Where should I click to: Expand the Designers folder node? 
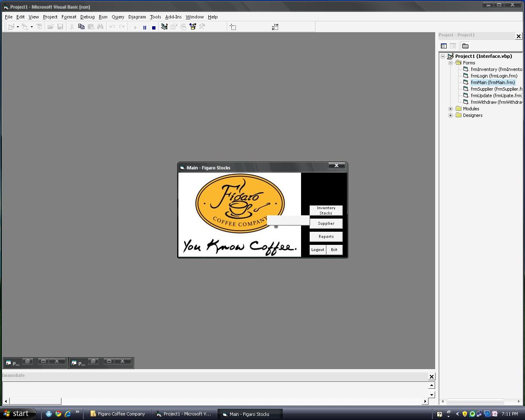coord(450,115)
